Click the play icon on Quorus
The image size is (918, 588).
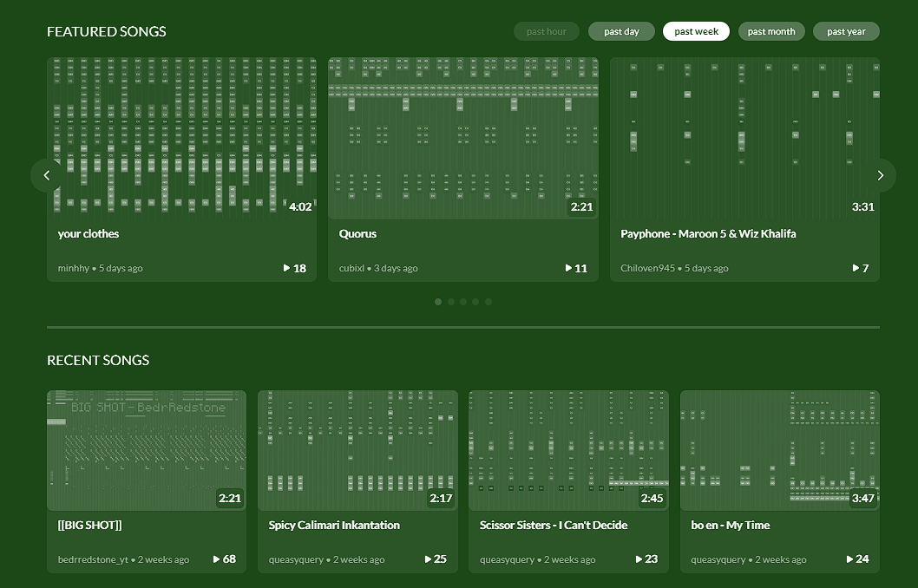coord(570,268)
